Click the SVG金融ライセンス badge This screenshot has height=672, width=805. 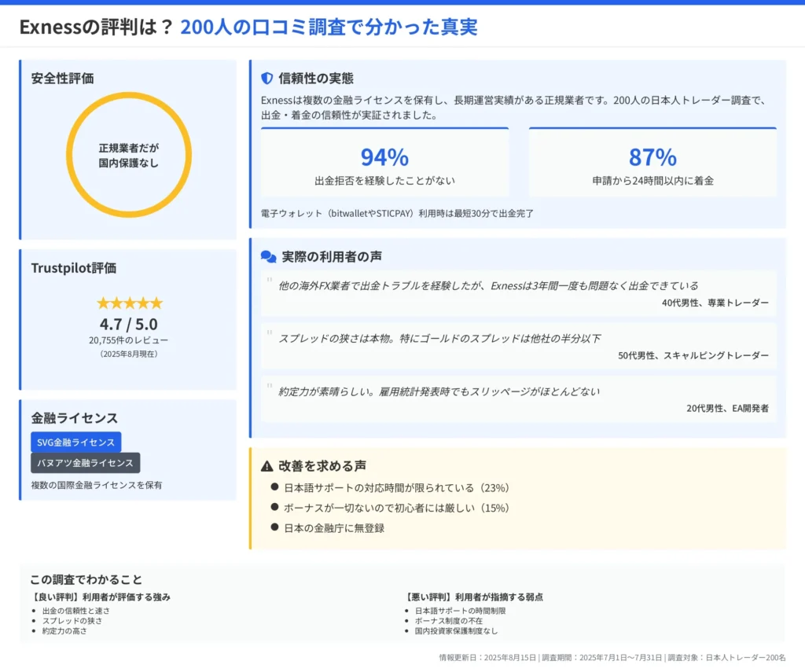[76, 442]
